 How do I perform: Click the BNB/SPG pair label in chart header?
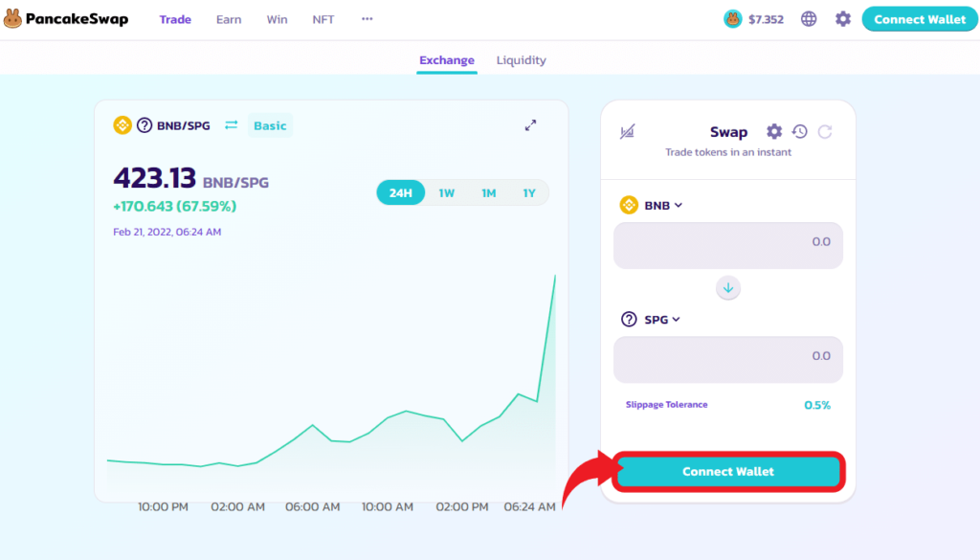click(183, 125)
